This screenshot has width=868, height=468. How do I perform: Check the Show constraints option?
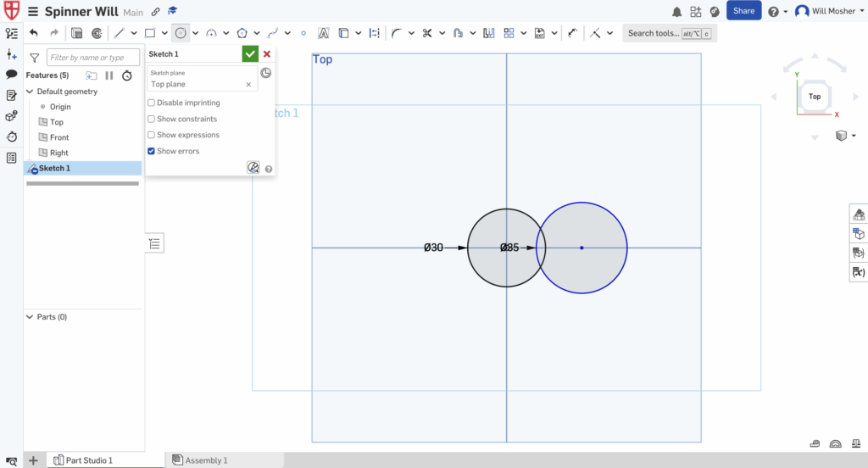[152, 119]
